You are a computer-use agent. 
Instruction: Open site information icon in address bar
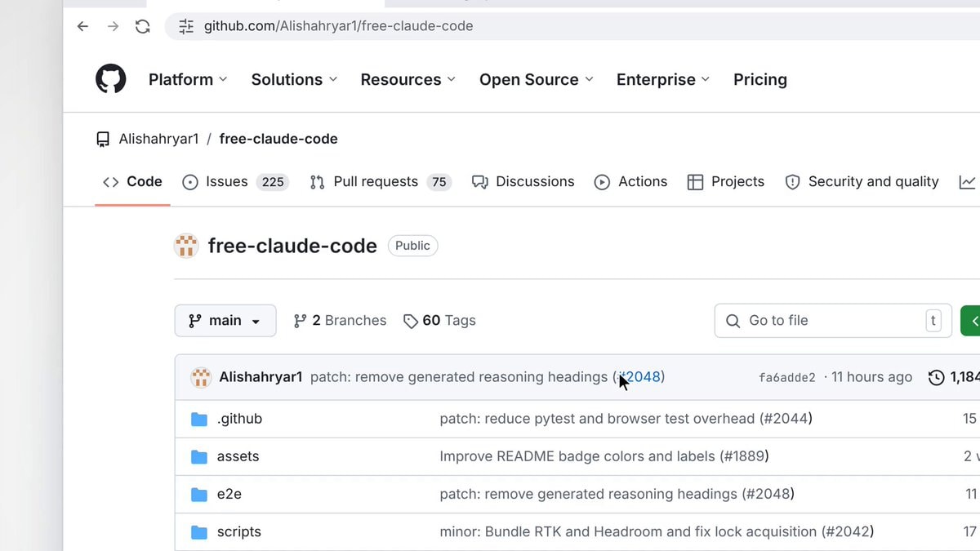point(186,26)
